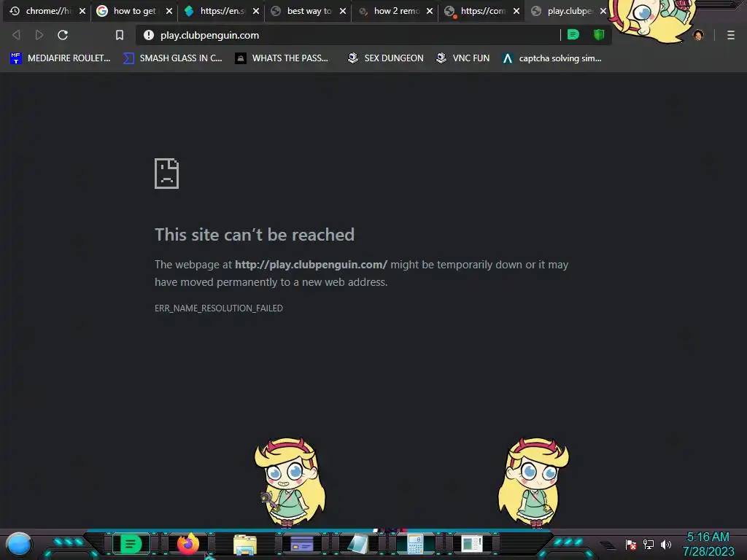Viewport: 747px width, 560px height.
Task: Launch Firefox from the taskbar
Action: (188, 544)
